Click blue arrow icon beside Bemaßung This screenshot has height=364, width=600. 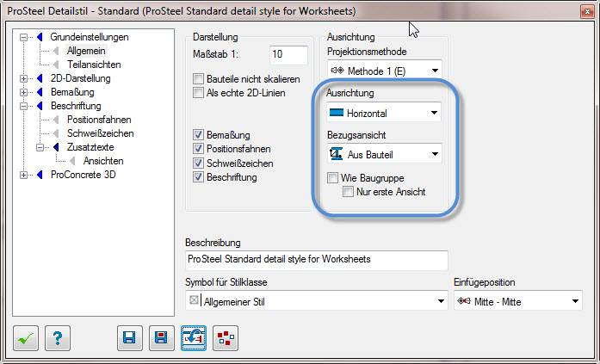[x=40, y=92]
